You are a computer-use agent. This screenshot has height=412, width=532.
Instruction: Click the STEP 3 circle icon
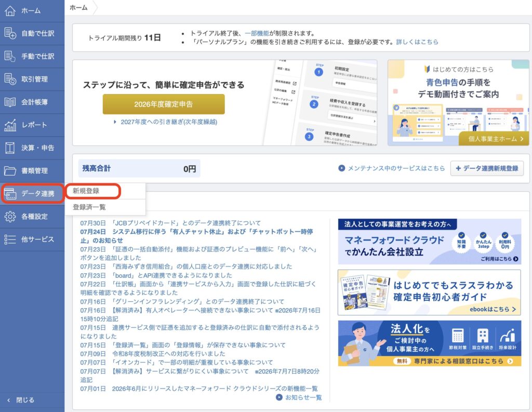tap(309, 137)
